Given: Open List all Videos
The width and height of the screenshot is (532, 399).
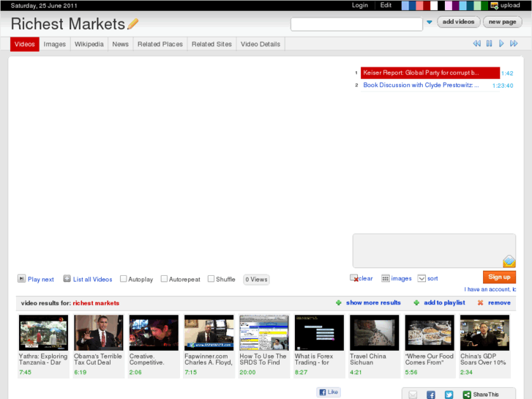Looking at the screenshot, I should 67,279.
